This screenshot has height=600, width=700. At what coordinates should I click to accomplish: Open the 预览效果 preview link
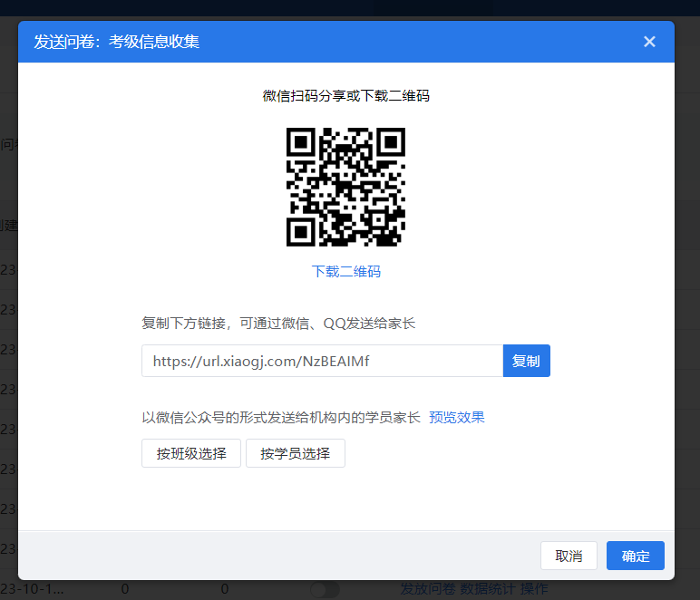457,417
